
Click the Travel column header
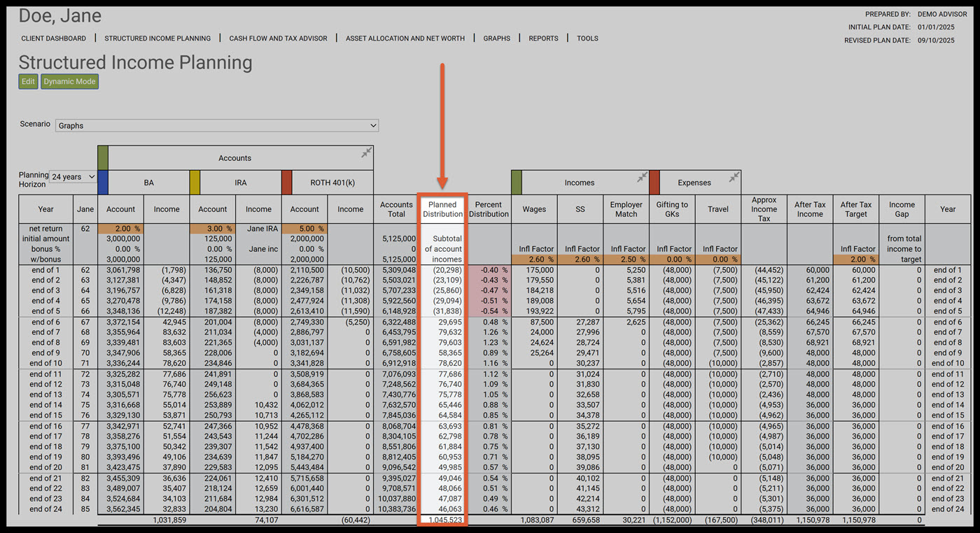(718, 209)
